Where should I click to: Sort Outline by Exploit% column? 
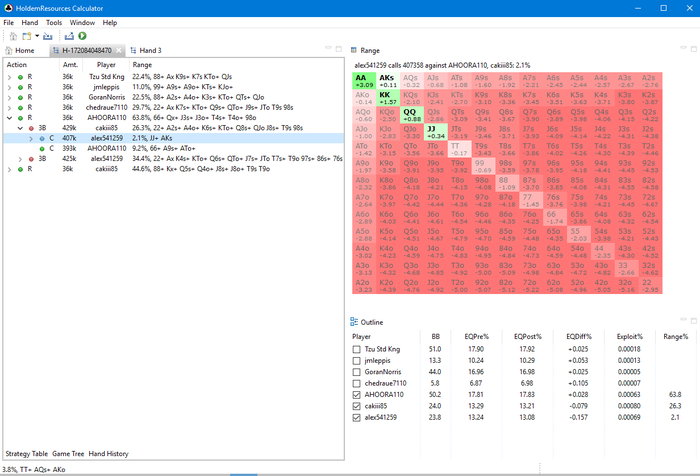[629, 337]
